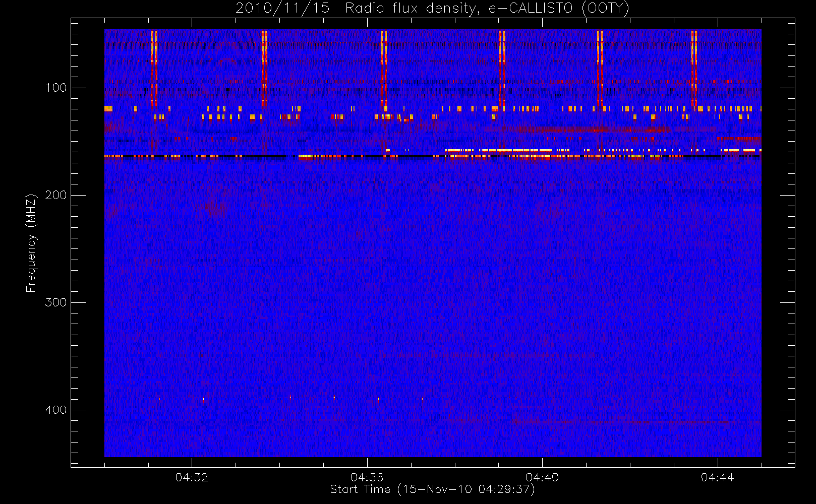Select the 400 MHz frequency tick label
Image resolution: width=816 pixels, height=504 pixels.
(x=56, y=410)
